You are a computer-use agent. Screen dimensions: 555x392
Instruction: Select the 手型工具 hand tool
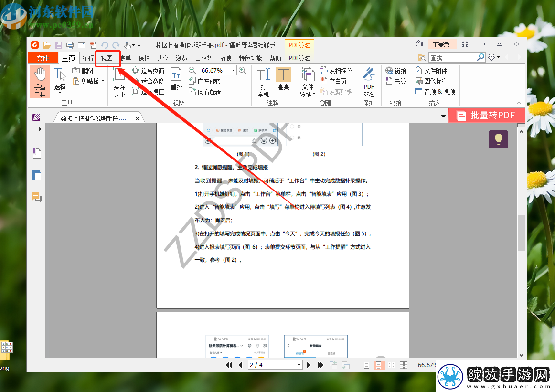click(40, 82)
